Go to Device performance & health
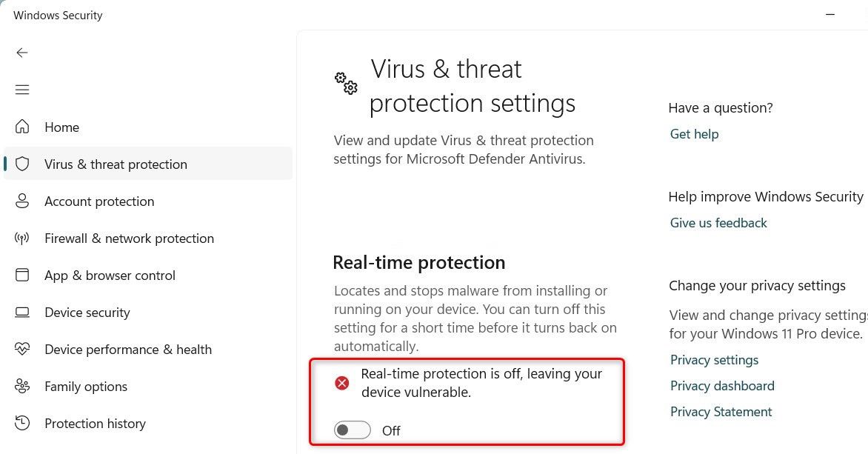868x454 pixels. [128, 350]
